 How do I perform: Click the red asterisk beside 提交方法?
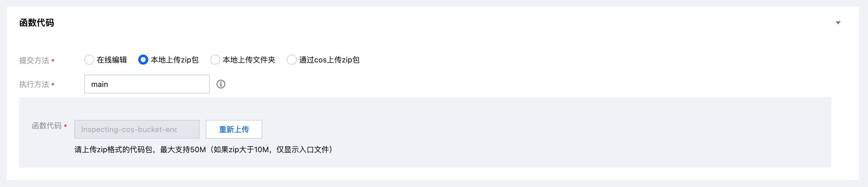53,61
